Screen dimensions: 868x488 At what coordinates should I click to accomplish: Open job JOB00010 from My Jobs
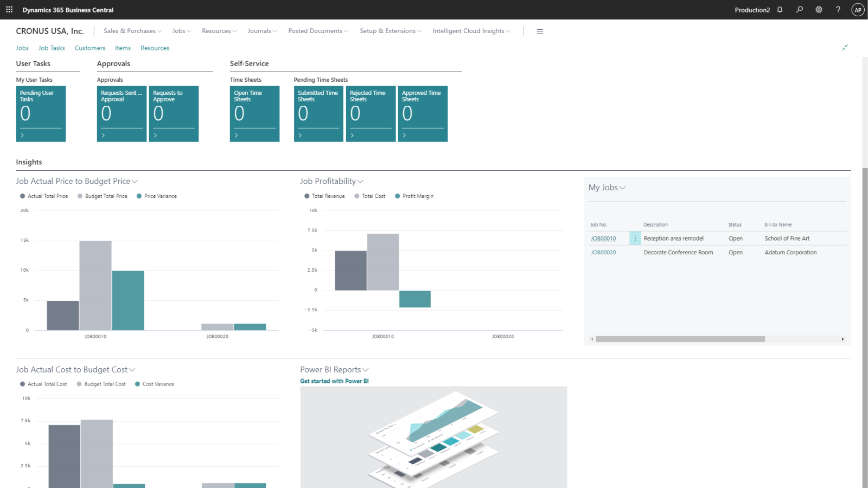pos(602,238)
